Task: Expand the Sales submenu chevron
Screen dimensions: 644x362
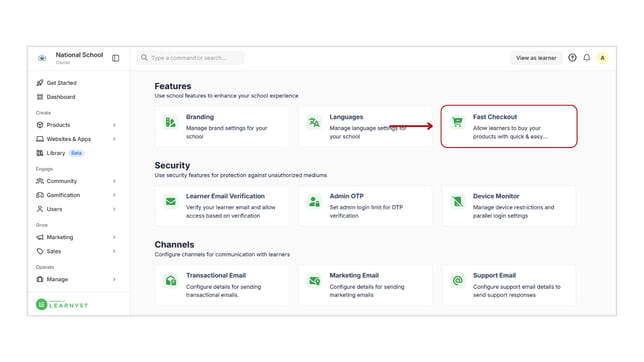Action: click(x=114, y=251)
